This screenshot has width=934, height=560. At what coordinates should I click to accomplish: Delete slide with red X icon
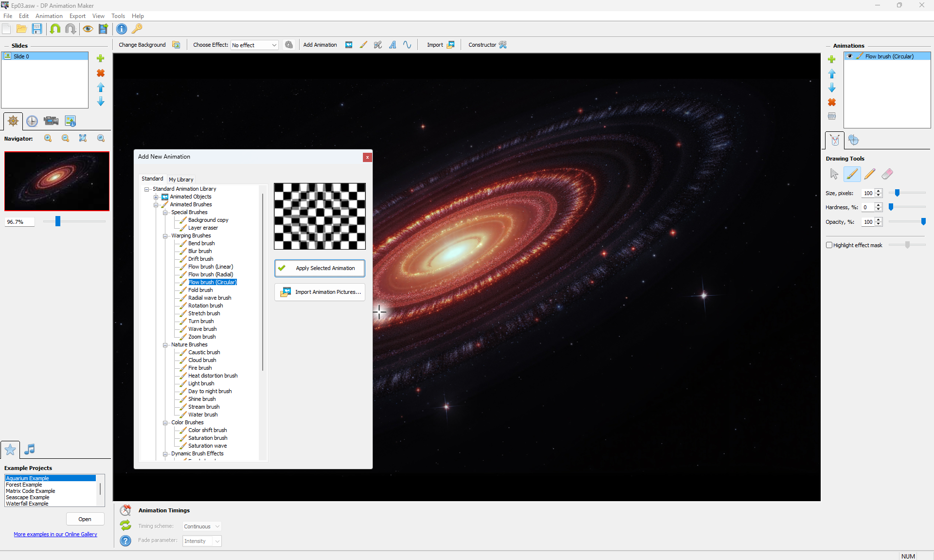click(x=101, y=73)
